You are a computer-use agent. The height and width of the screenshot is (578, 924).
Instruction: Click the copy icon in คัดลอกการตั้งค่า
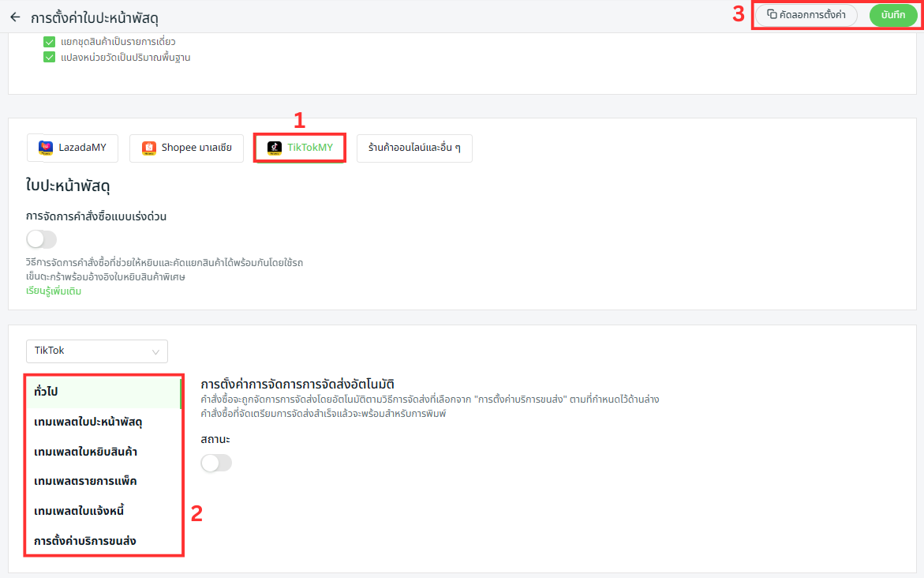[x=772, y=15]
